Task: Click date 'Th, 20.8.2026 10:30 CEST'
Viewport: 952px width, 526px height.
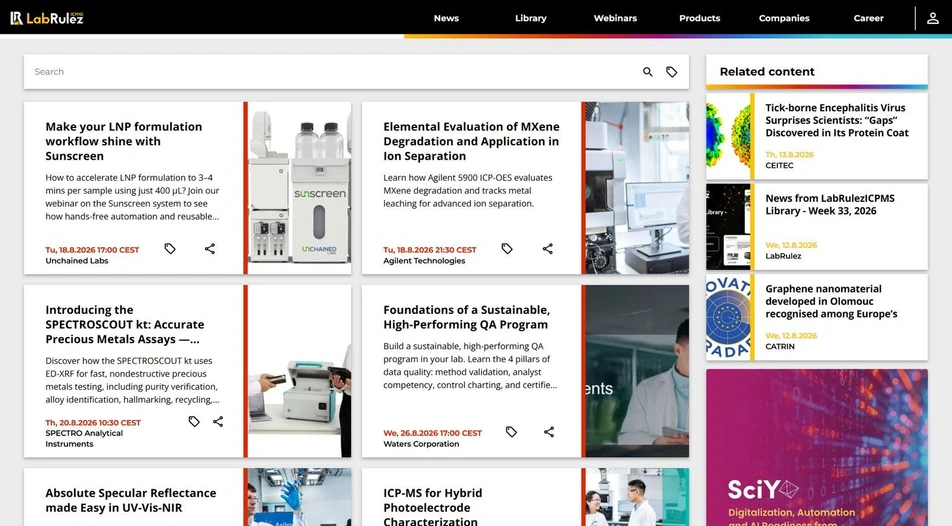Action: click(x=93, y=422)
